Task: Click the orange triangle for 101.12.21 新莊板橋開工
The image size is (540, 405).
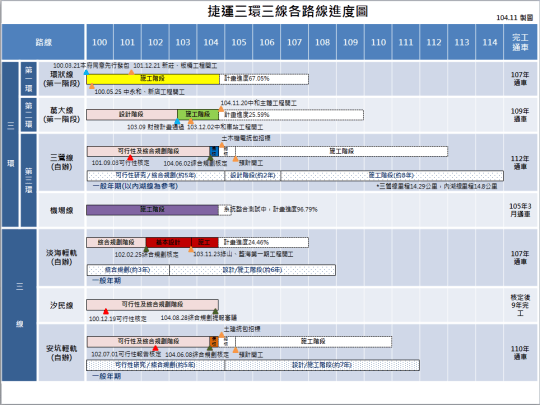Action: pos(131,72)
